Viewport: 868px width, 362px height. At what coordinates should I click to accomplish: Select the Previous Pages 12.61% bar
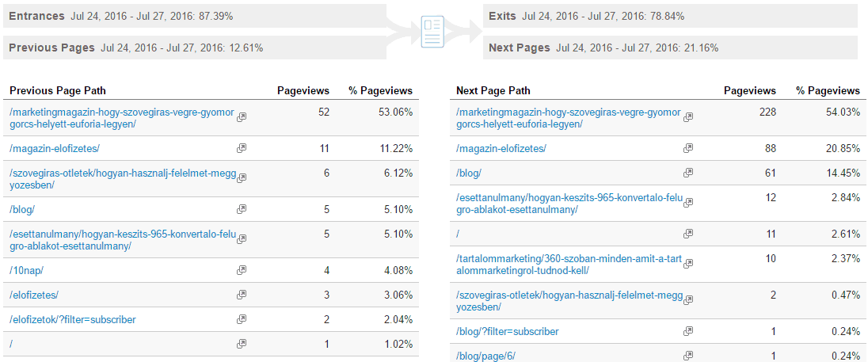[x=195, y=48]
